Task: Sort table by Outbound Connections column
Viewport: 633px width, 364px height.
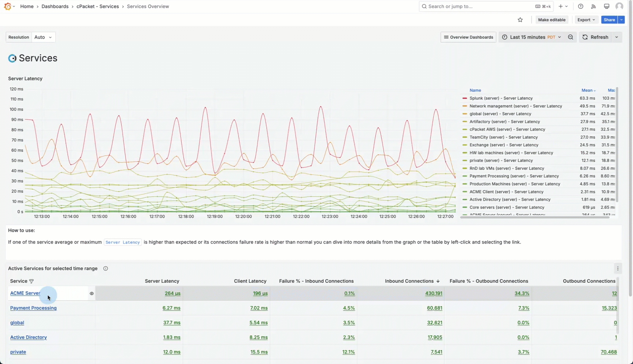Action: tap(589, 281)
